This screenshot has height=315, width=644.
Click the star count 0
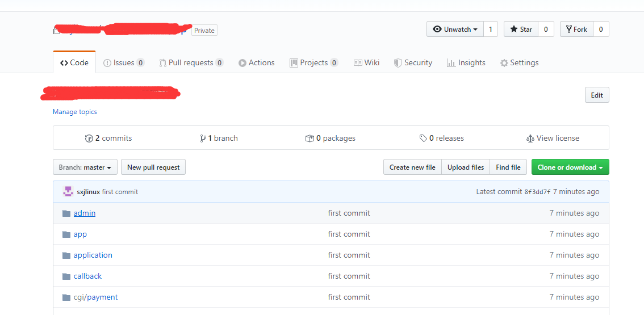(x=546, y=29)
